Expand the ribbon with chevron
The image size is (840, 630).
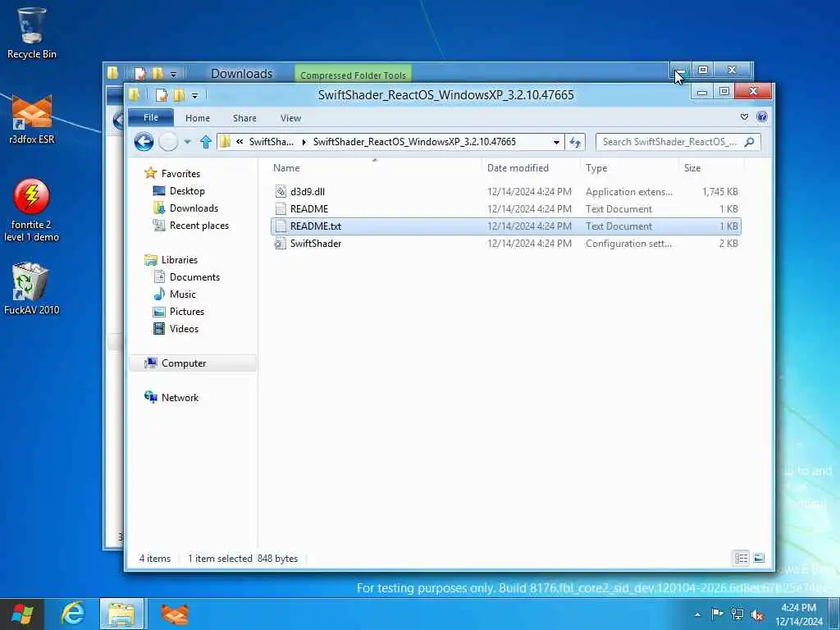(744, 116)
